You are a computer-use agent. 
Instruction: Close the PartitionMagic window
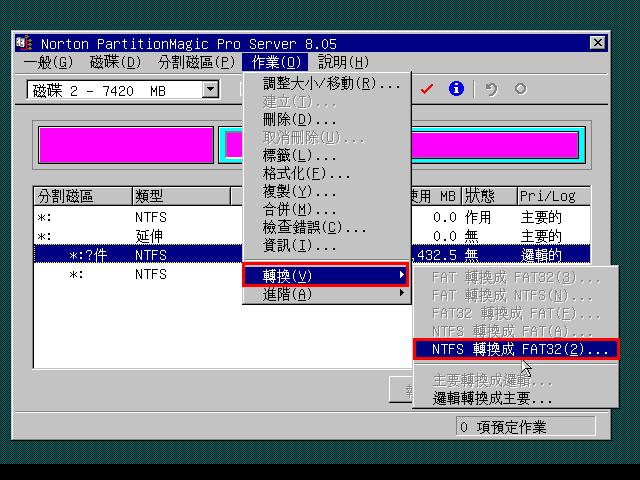click(598, 42)
